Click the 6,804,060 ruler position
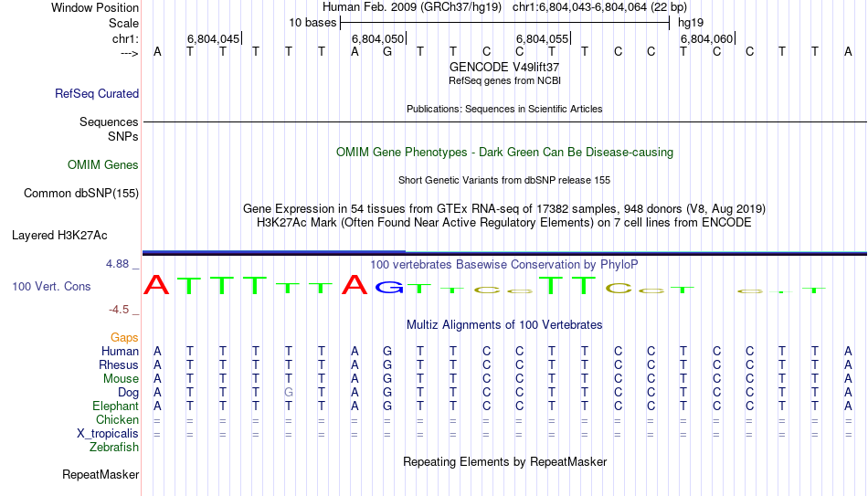The height and width of the screenshot is (496, 868). point(706,38)
